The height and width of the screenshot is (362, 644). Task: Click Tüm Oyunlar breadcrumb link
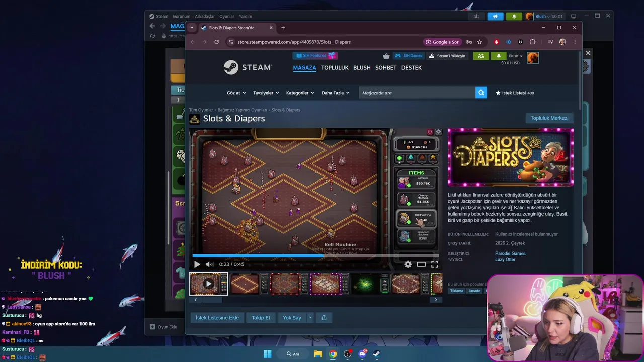(201, 110)
